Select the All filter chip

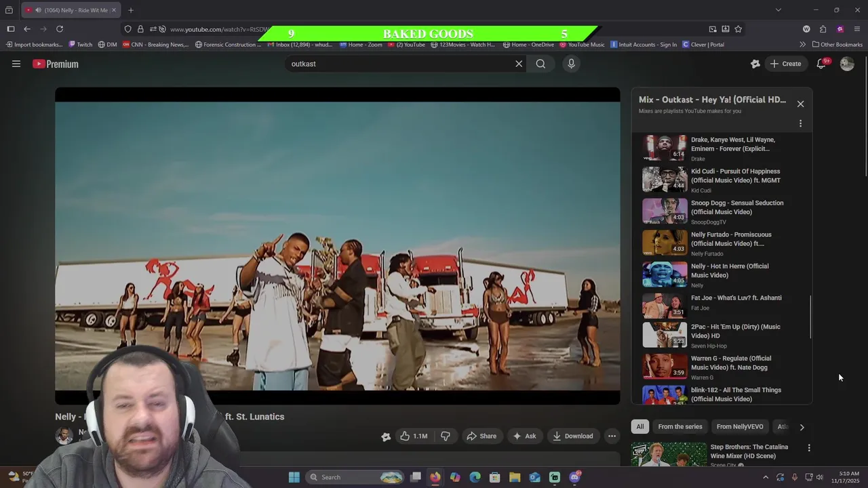pos(639,426)
